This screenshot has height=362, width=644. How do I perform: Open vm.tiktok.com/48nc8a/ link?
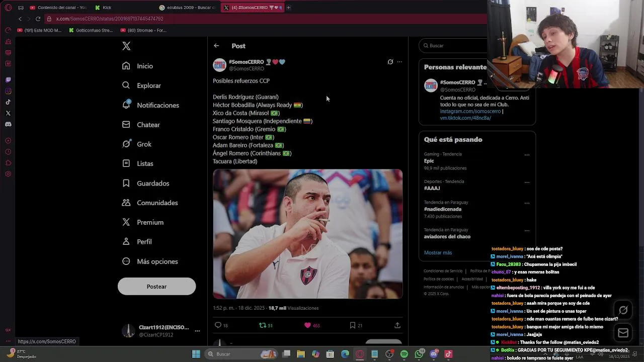(465, 118)
